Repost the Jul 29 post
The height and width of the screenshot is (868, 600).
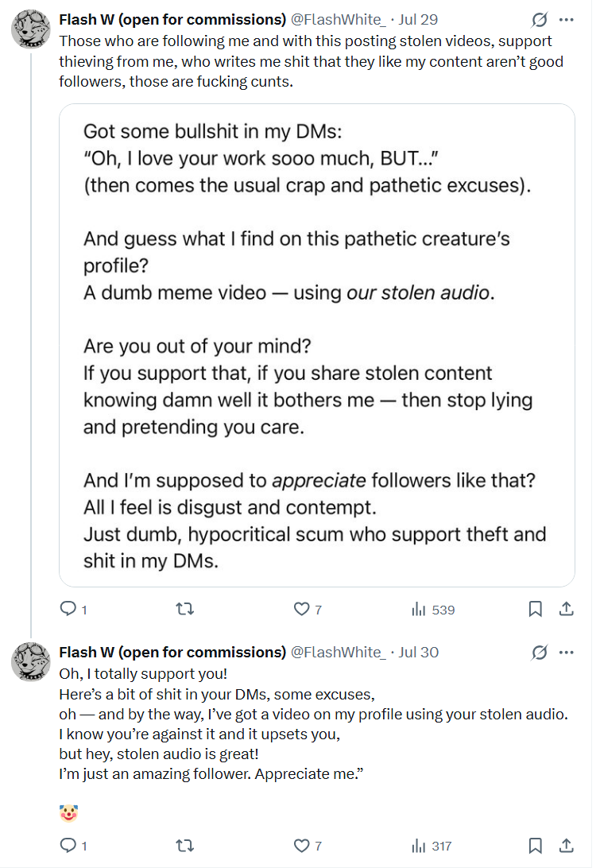[184, 610]
